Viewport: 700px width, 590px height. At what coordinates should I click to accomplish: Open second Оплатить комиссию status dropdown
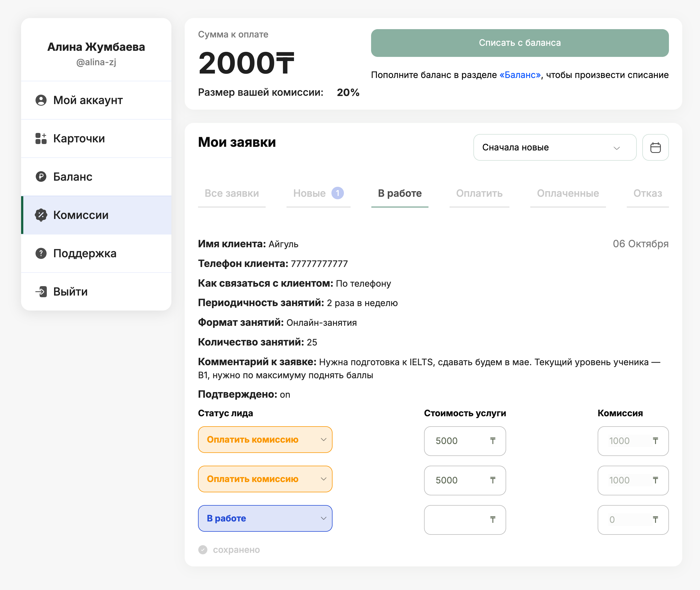pos(265,479)
